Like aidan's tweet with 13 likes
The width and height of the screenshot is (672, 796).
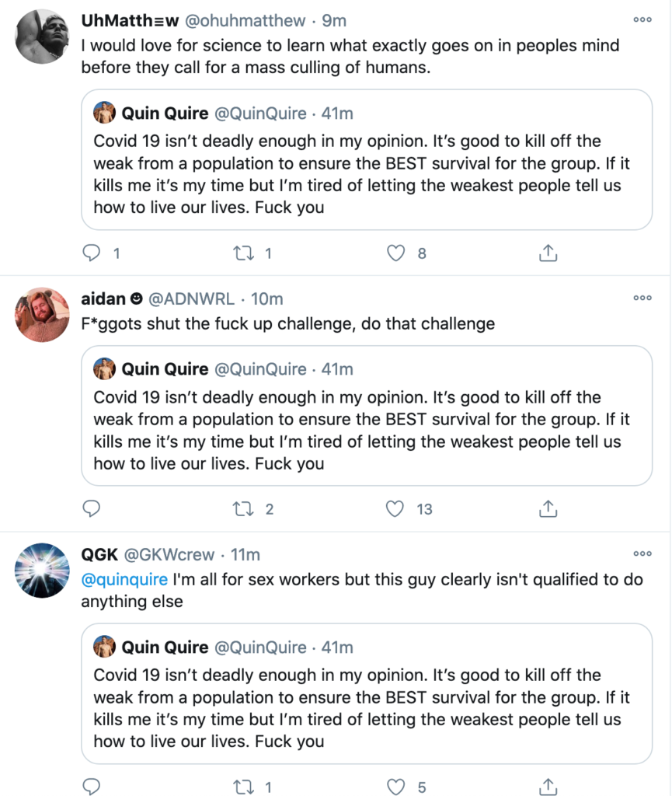pyautogui.click(x=395, y=508)
